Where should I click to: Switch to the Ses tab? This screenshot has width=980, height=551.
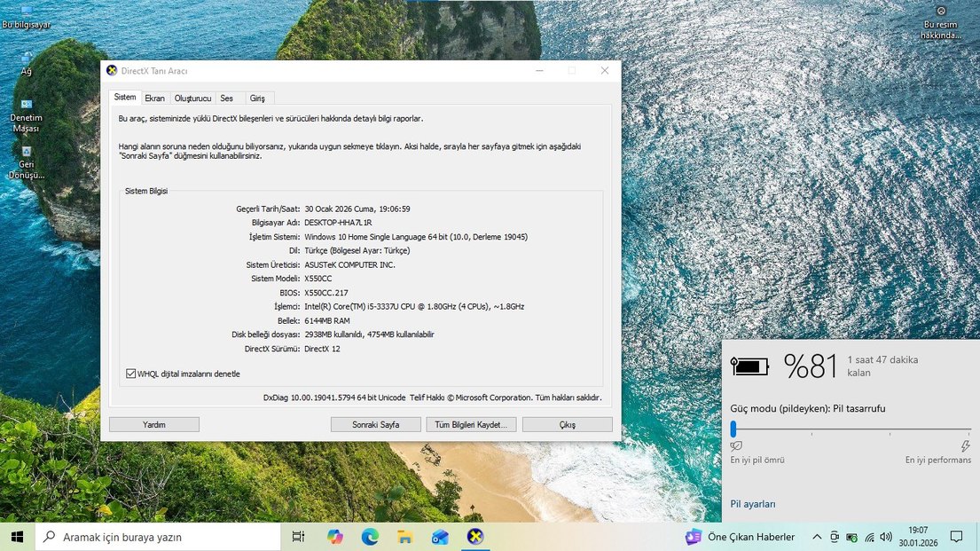(x=229, y=98)
